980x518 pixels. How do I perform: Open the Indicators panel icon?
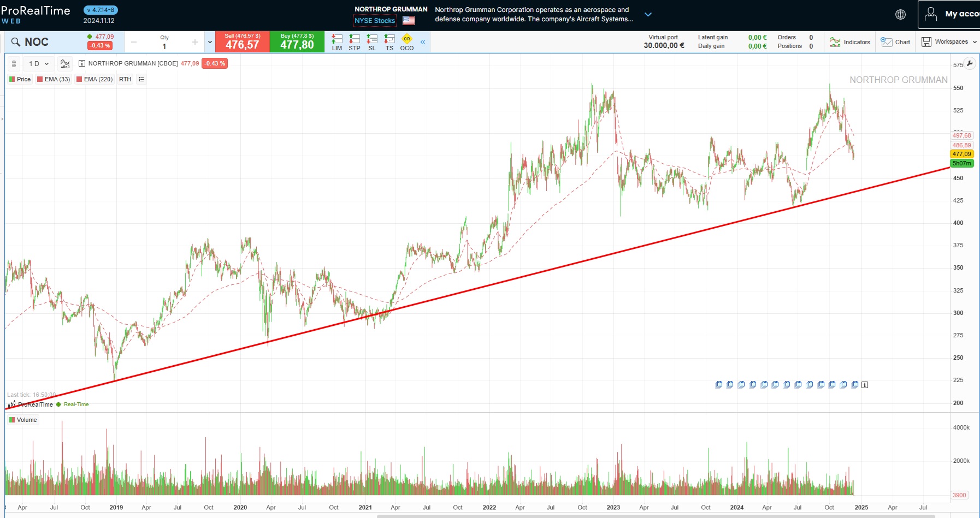[850, 41]
